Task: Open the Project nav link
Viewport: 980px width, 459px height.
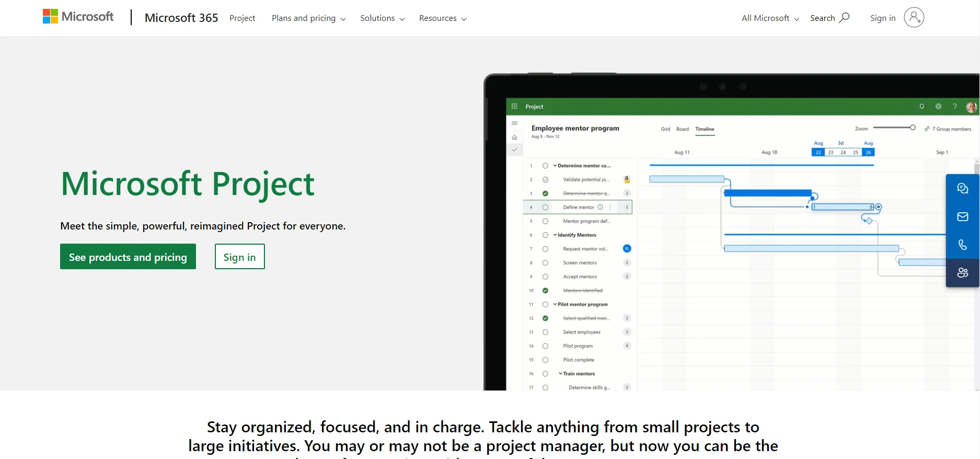Action: click(242, 18)
